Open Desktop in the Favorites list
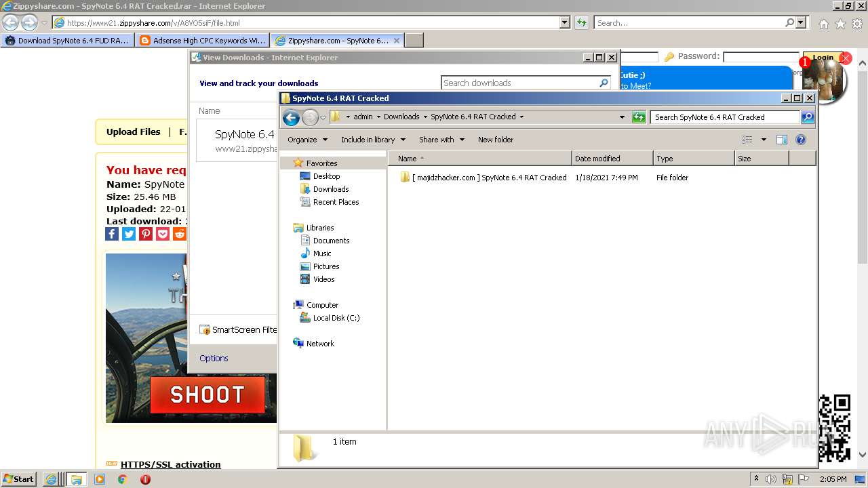 (326, 176)
